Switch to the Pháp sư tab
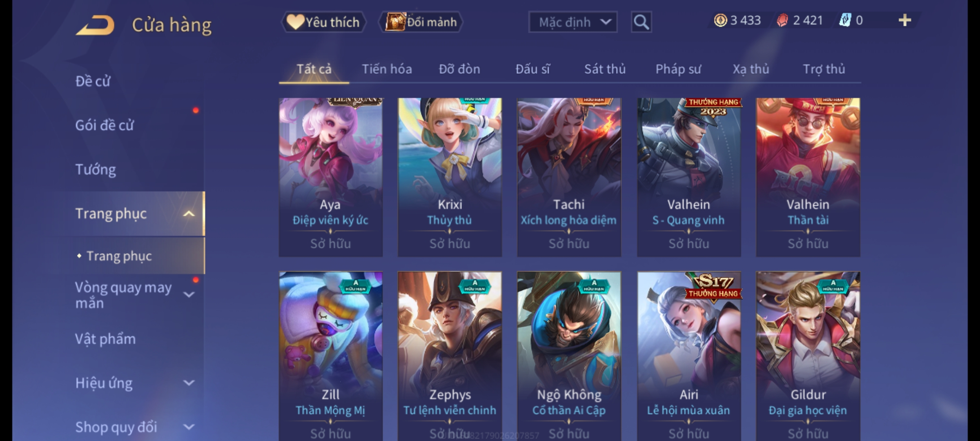Image resolution: width=980 pixels, height=441 pixels. pyautogui.click(x=678, y=69)
